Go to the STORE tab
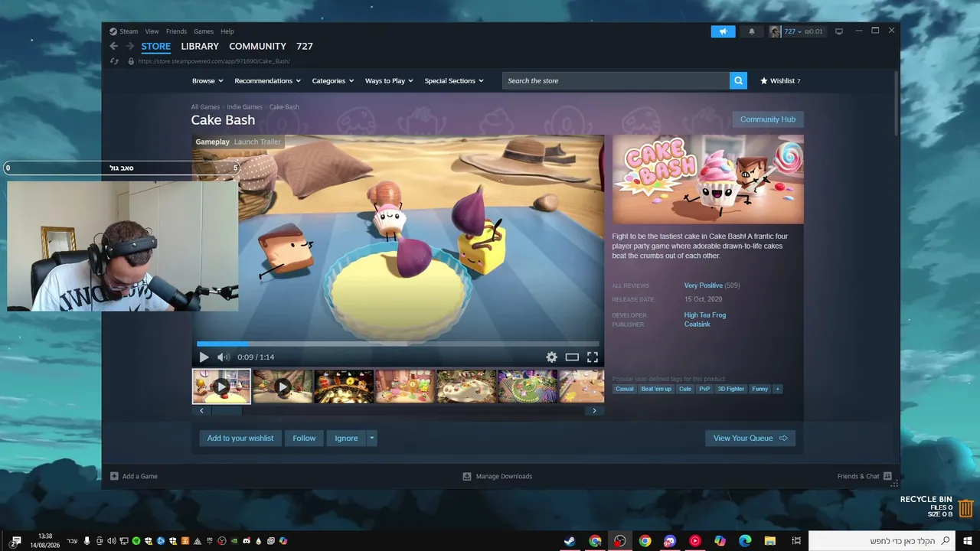 (x=156, y=47)
